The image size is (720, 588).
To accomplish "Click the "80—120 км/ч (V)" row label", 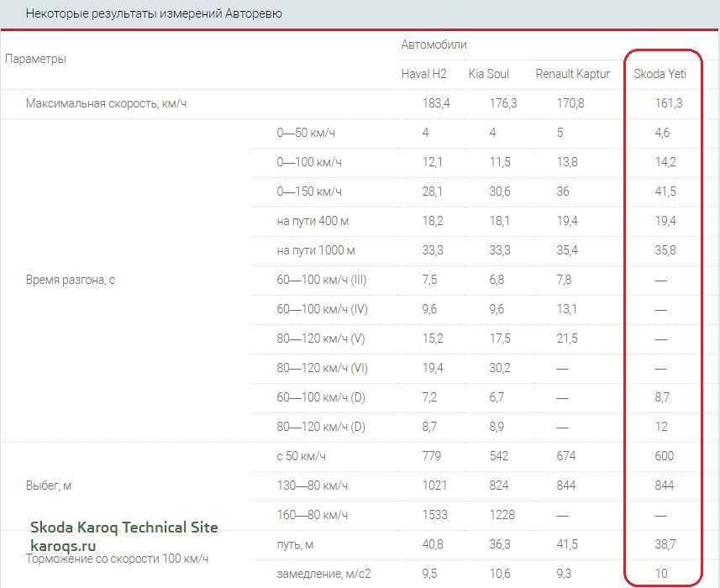I will pos(321,339).
